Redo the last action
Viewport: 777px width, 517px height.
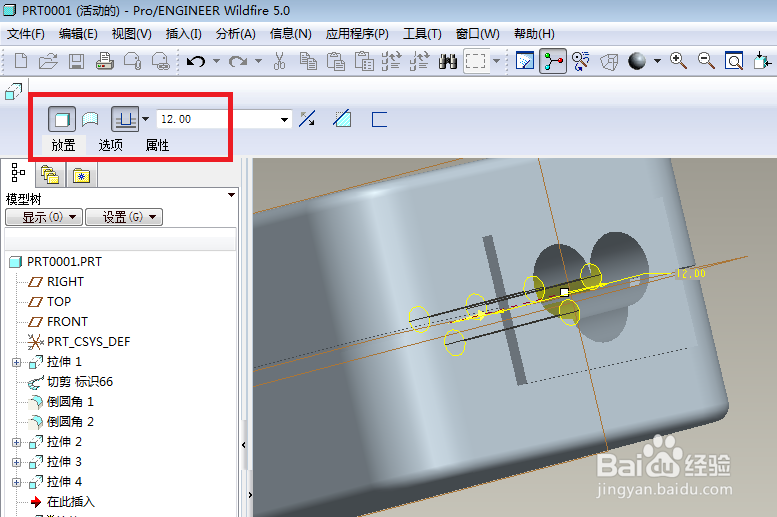pyautogui.click(x=238, y=61)
